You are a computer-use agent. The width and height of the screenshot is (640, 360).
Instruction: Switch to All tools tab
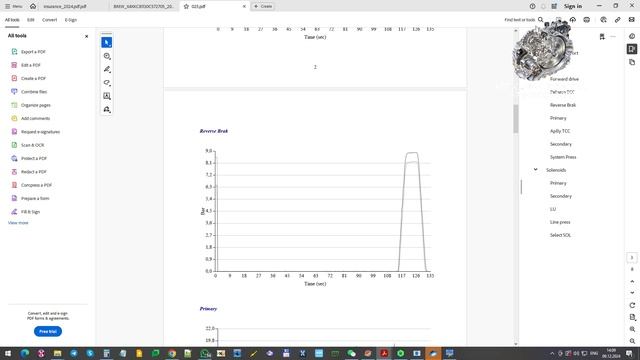(12, 20)
